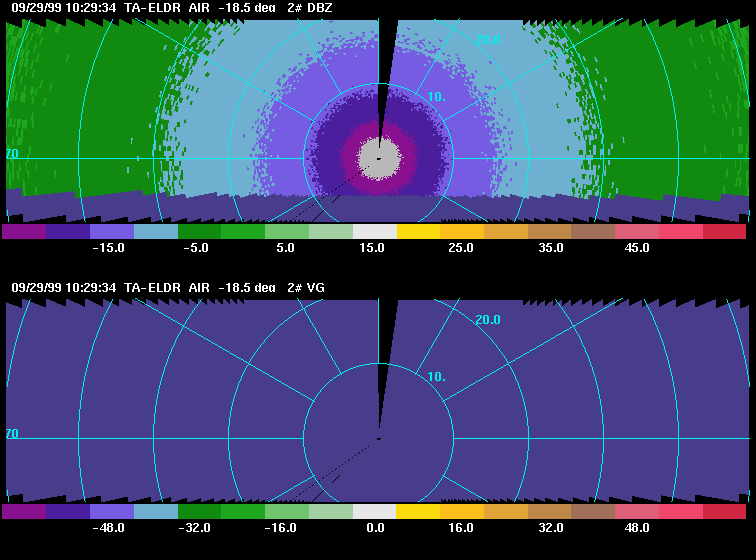Click the 20.0 range ring label in DBZ panel

click(x=488, y=40)
